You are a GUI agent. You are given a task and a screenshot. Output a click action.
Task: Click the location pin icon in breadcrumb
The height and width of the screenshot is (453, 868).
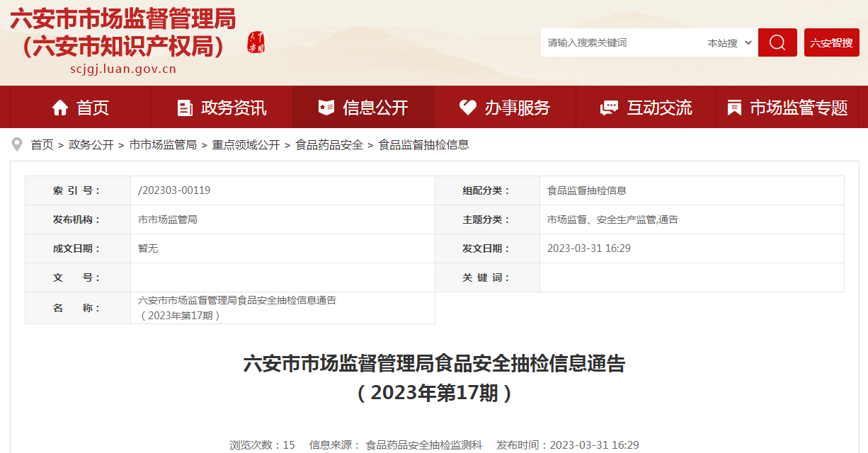click(17, 145)
